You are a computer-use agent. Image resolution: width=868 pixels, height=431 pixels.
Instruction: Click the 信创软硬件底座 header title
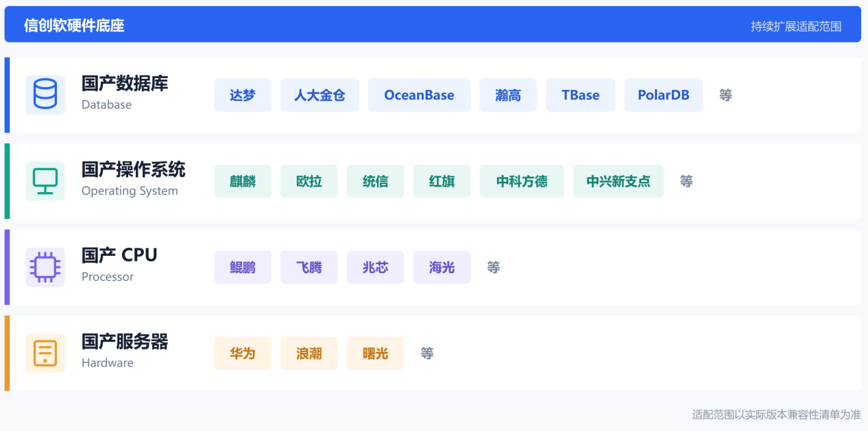(74, 26)
